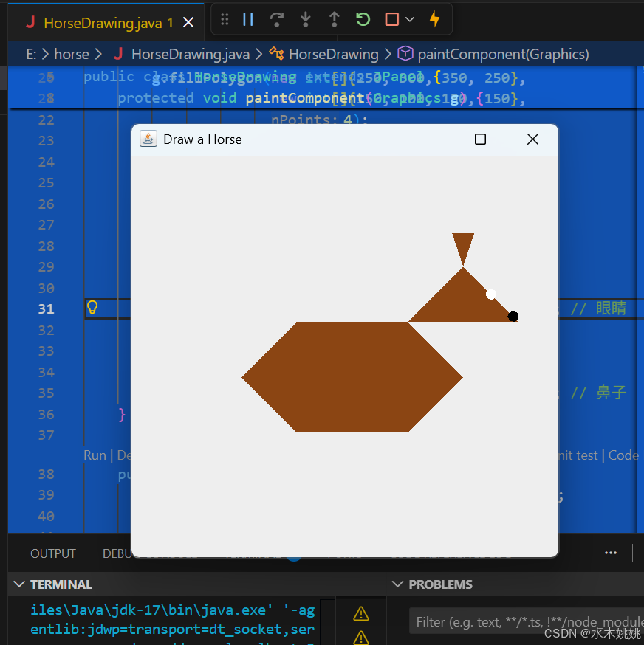Minimize the Draw a Horse window
The width and height of the screenshot is (644, 645).
point(429,139)
